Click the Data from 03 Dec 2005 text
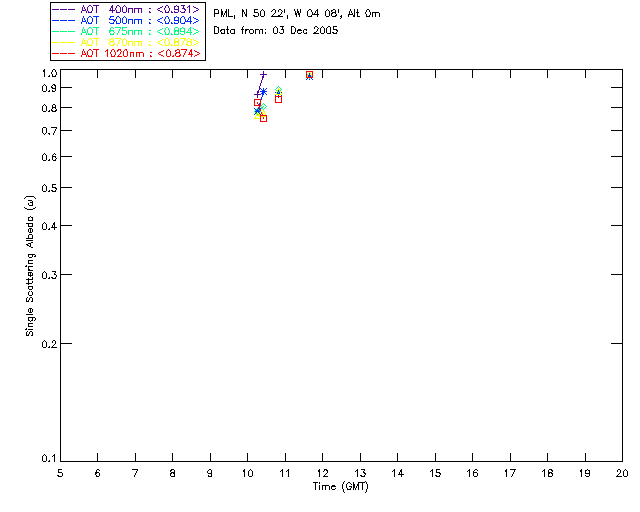 tap(276, 31)
